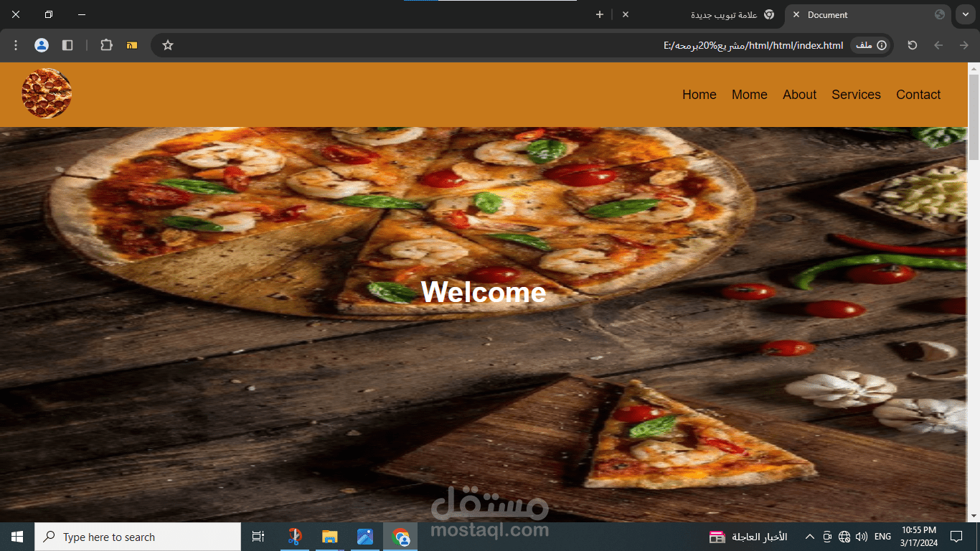
Task: Expand the hidden system tray icons chevron
Action: pos(810,537)
